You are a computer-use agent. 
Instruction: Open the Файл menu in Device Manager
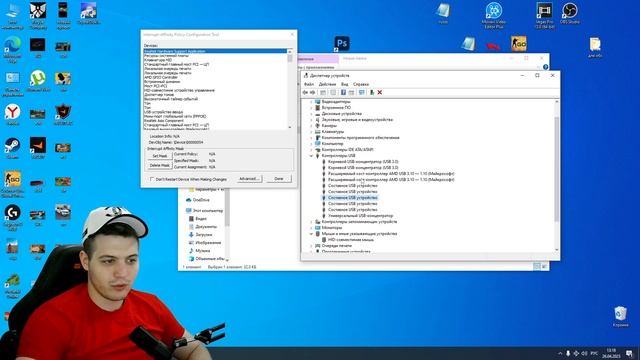[309, 84]
